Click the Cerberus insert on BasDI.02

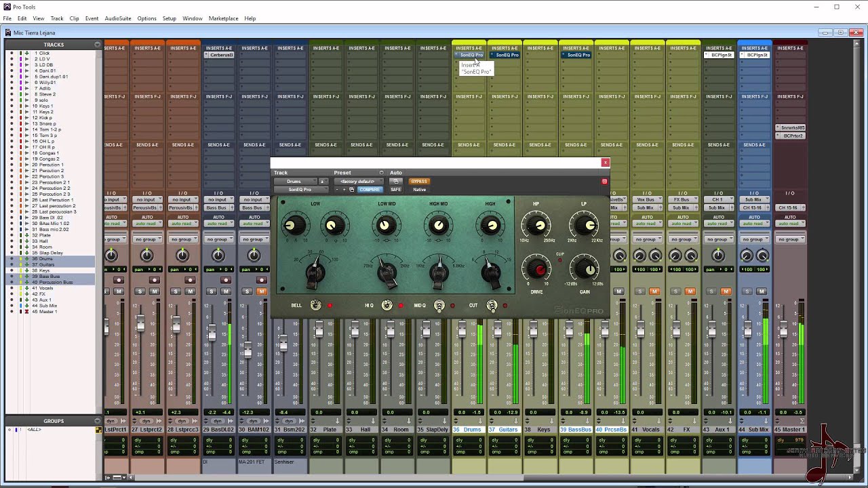click(x=219, y=55)
